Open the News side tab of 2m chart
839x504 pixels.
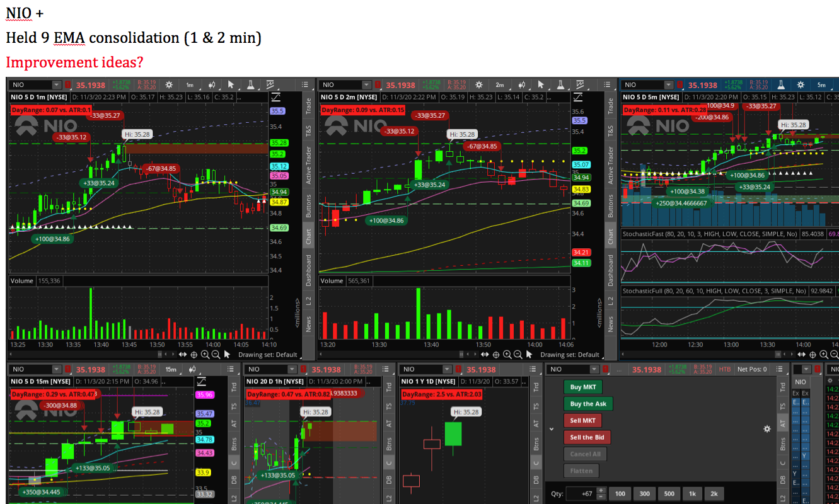pyautogui.click(x=610, y=324)
